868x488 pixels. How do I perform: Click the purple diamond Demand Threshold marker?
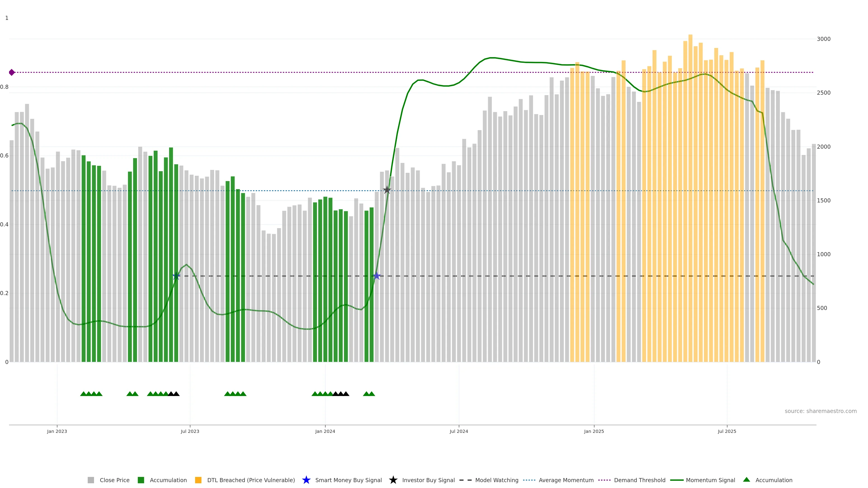pos(12,72)
